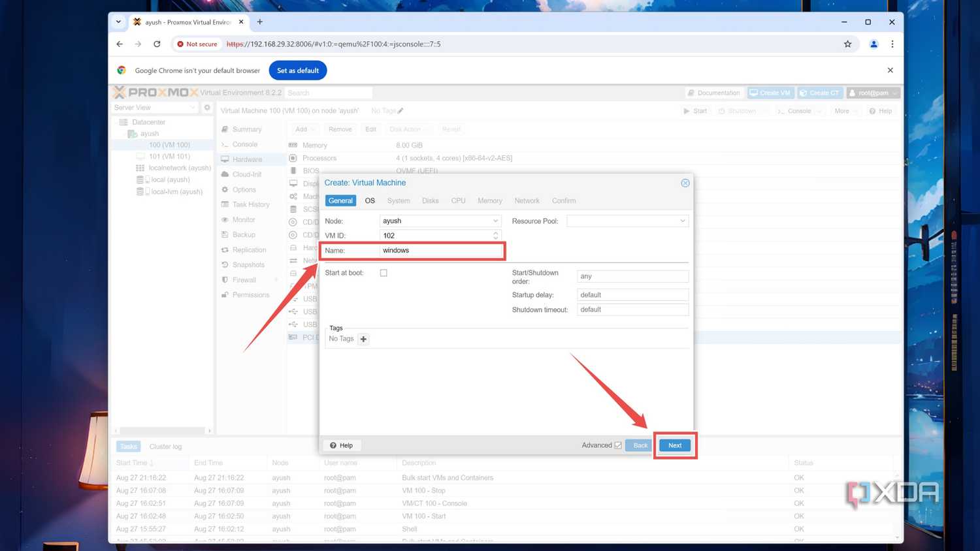Select Datacenter in the resource tree
The height and width of the screenshot is (551, 980).
click(x=148, y=122)
